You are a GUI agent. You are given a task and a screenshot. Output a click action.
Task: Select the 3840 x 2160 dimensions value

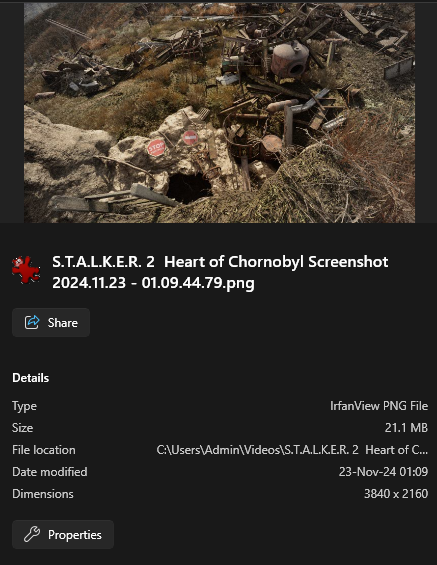(396, 494)
